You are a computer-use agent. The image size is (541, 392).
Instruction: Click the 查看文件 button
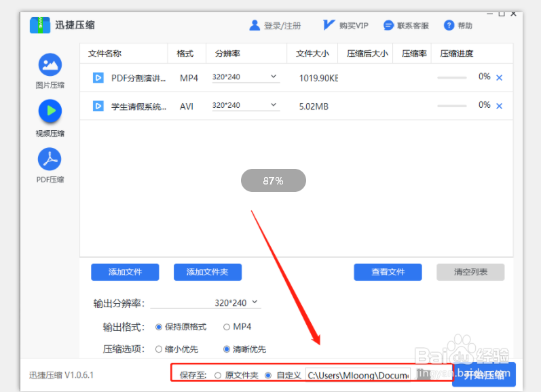[x=388, y=272]
